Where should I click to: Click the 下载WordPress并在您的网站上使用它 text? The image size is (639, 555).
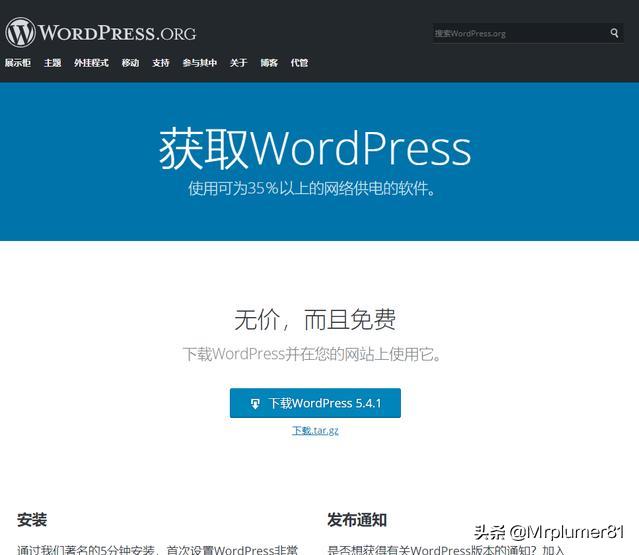click(x=312, y=354)
